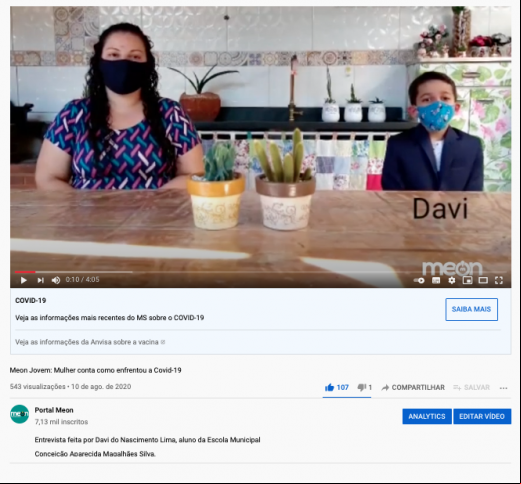Toggle subtitles in the player
The height and width of the screenshot is (484, 521).
(436, 281)
